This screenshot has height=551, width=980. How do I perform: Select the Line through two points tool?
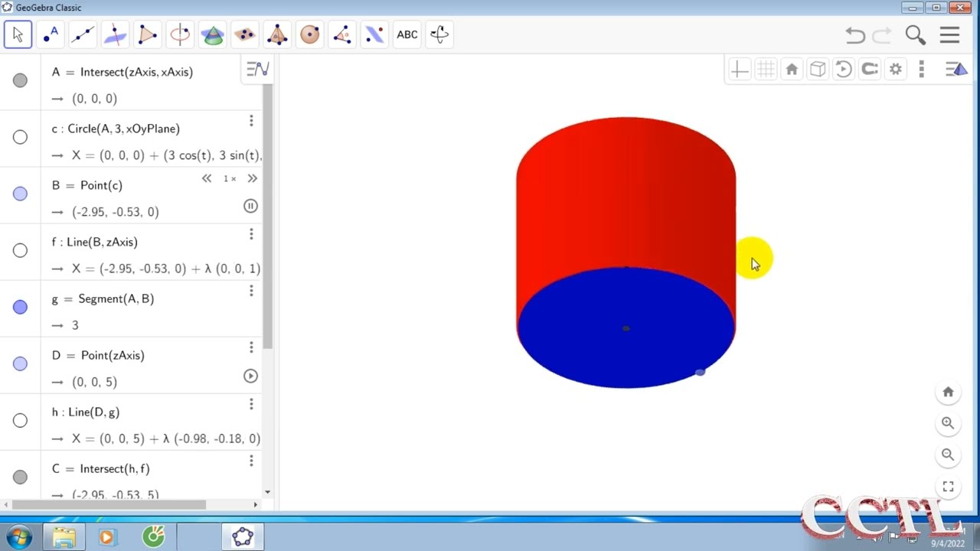pyautogui.click(x=83, y=34)
